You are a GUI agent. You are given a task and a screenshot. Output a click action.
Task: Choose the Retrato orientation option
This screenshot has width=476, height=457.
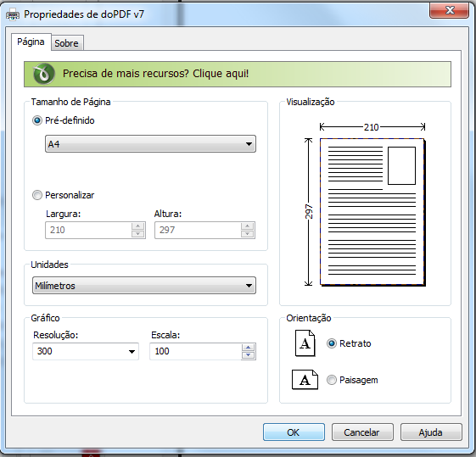pyautogui.click(x=332, y=343)
